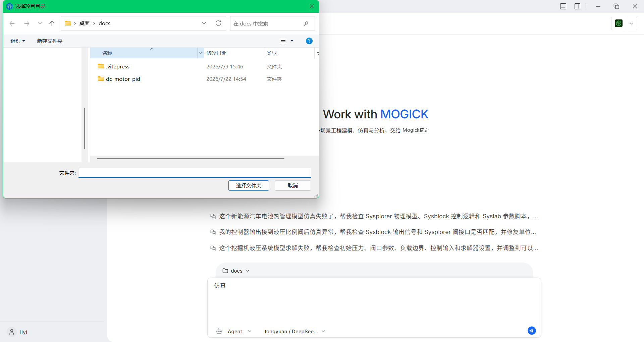Click the folder icon in the address bar
Image resolution: width=644 pixels, height=342 pixels.
[68, 23]
